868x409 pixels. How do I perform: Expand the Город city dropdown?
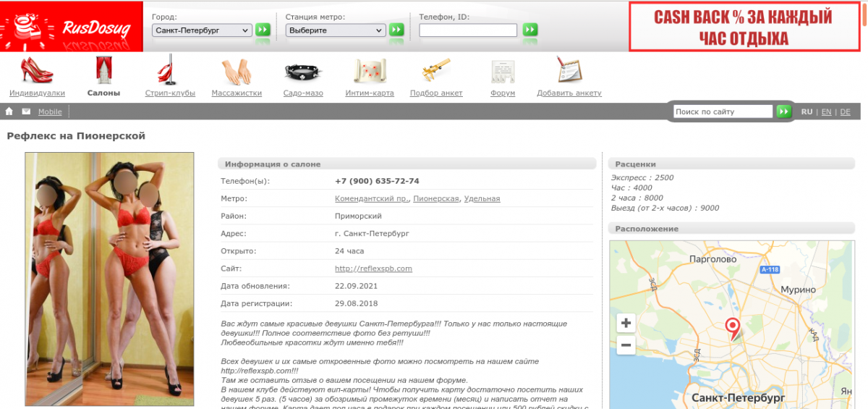pyautogui.click(x=202, y=30)
